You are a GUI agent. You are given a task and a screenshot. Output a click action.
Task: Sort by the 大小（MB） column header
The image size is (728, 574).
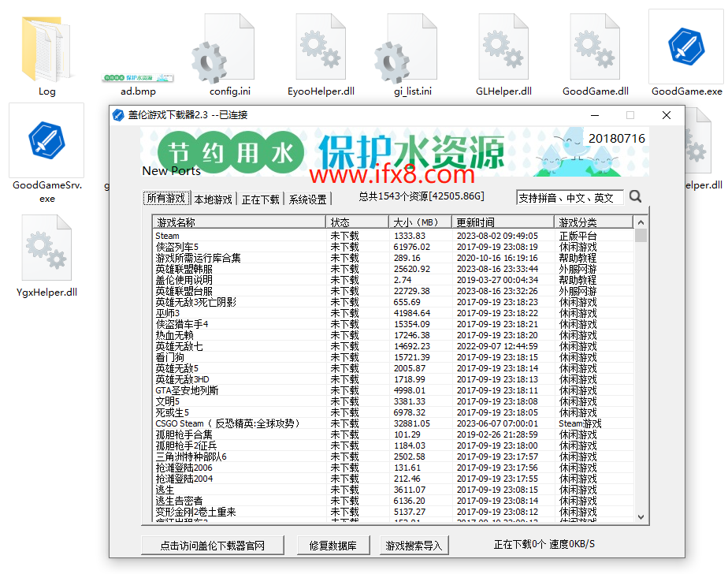[420, 222]
